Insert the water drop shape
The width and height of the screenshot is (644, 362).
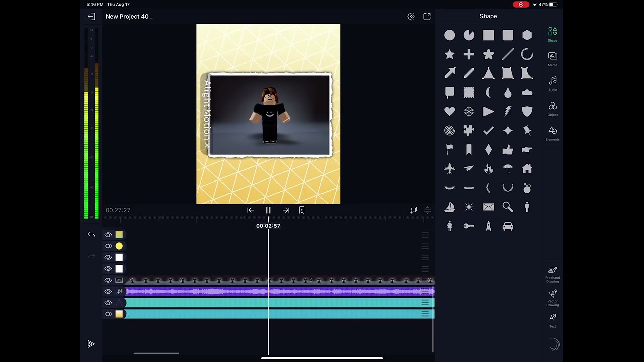(508, 93)
